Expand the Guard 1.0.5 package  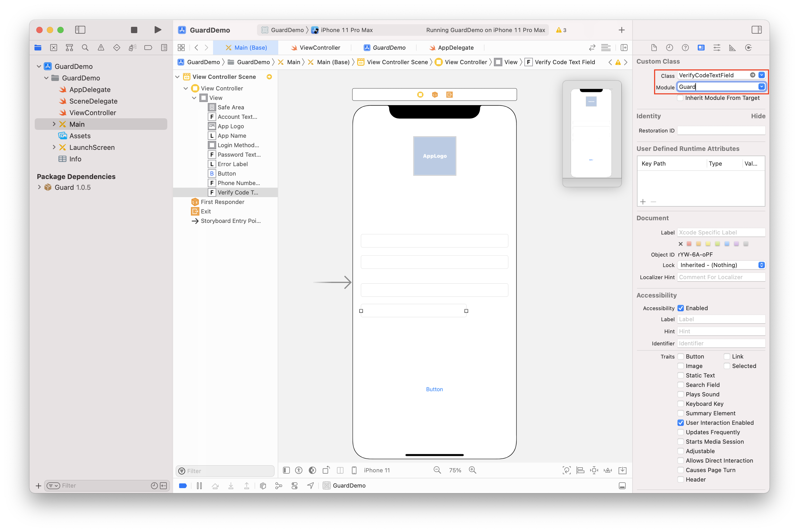point(39,187)
